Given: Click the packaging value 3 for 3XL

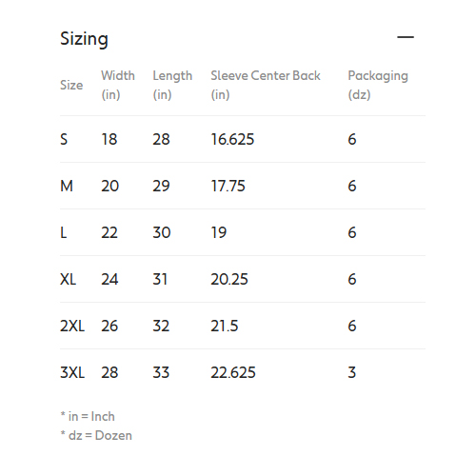Looking at the screenshot, I should click(352, 372).
